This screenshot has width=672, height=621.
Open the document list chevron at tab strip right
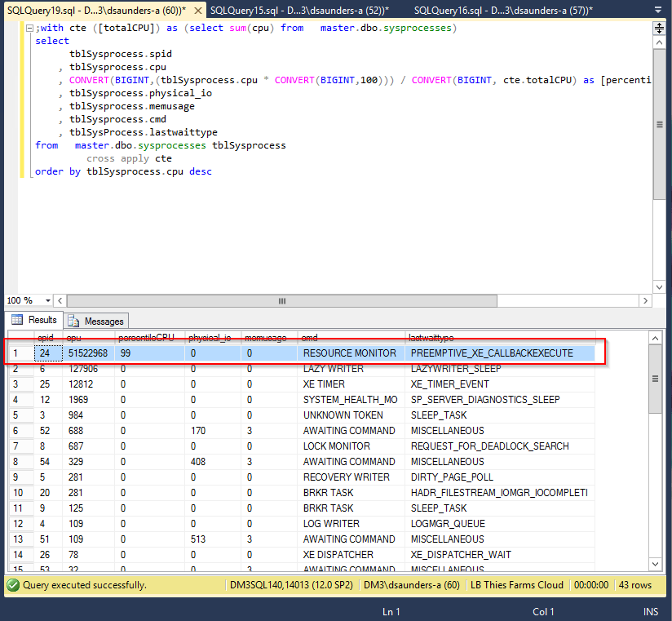(658, 10)
